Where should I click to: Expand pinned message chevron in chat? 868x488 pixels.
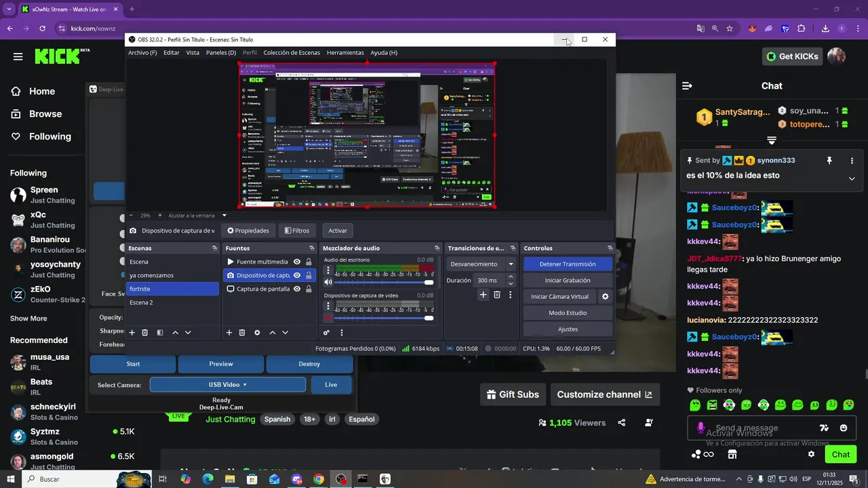[x=852, y=178]
